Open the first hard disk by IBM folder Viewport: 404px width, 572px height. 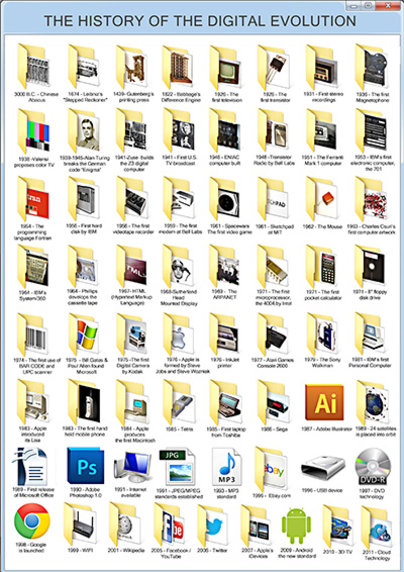(84, 199)
